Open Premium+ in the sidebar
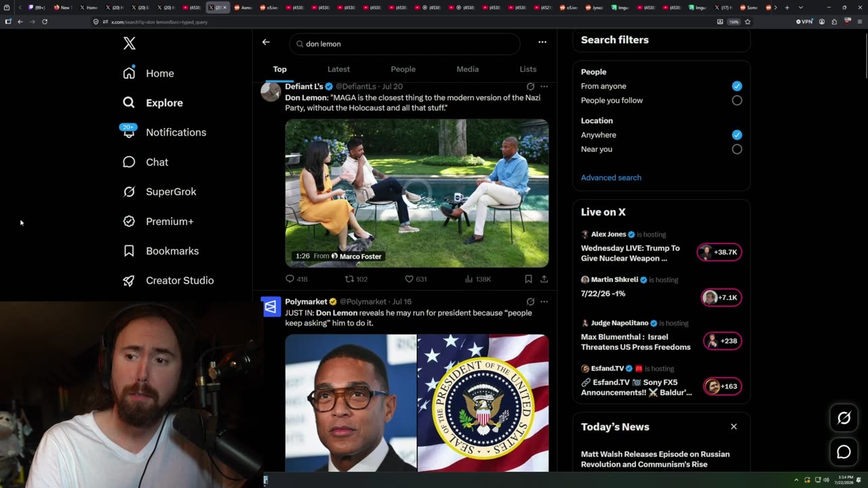Screen dimensions: 868x488 tap(159, 222)
